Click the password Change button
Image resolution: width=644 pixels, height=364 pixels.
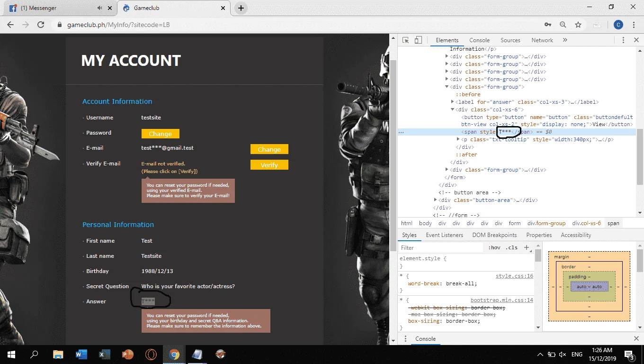pos(161,134)
